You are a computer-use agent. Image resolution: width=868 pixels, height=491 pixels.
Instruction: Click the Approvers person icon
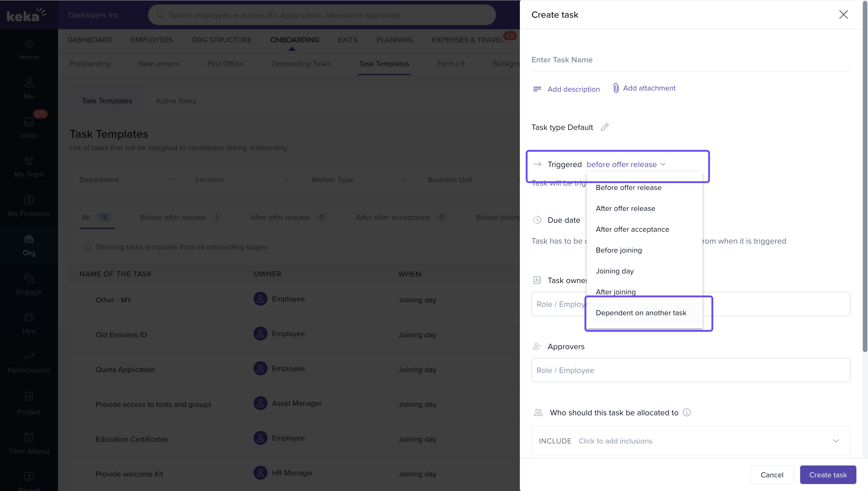pos(537,346)
